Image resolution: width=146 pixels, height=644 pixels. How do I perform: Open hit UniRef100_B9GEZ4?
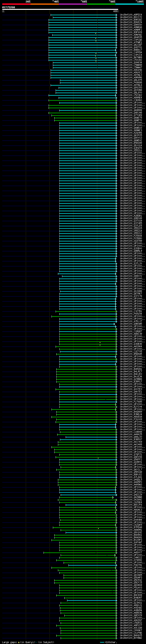click(131, 22)
